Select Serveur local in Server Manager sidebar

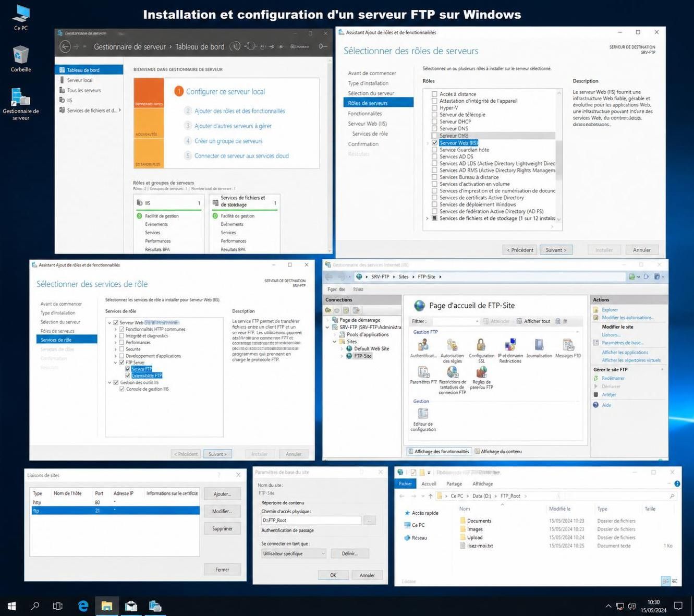coord(80,80)
